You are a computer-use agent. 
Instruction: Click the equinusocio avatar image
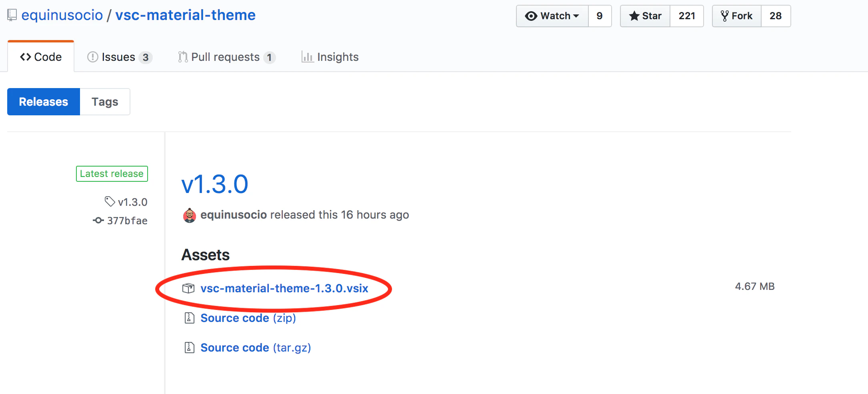click(190, 215)
